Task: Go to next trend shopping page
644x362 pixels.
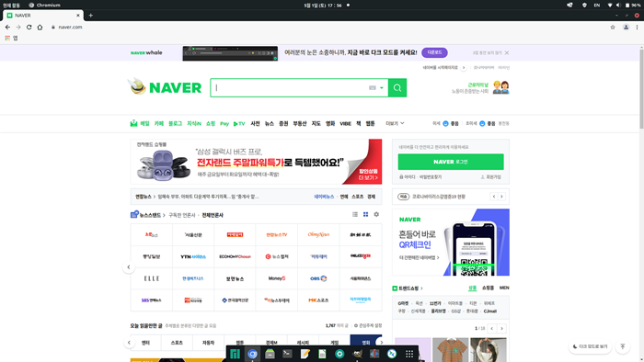Action: point(501,328)
